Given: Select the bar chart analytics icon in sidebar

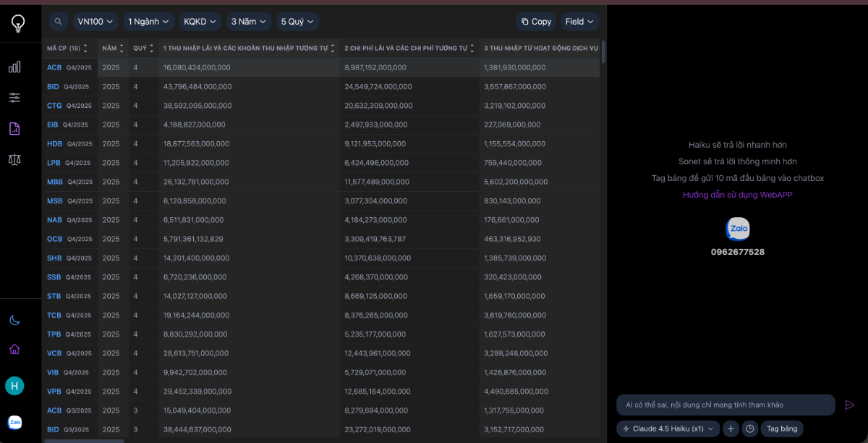Looking at the screenshot, I should tap(14, 67).
